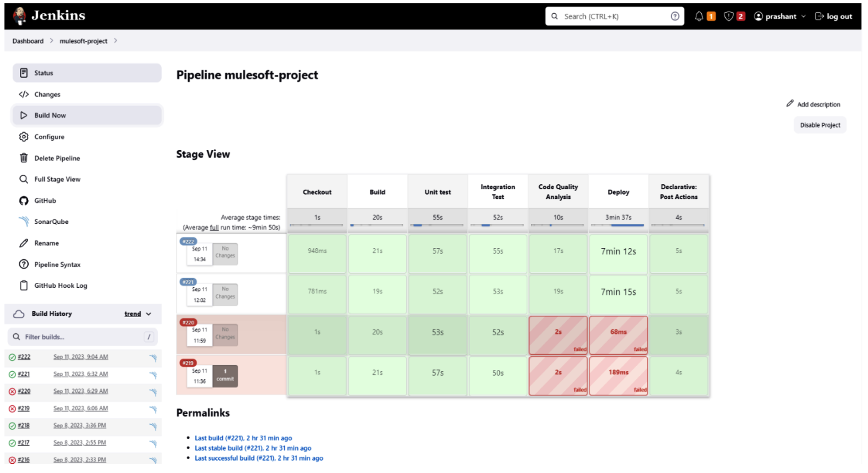Open SonarQube icon for build #220
The width and height of the screenshot is (868, 473).
point(153,392)
